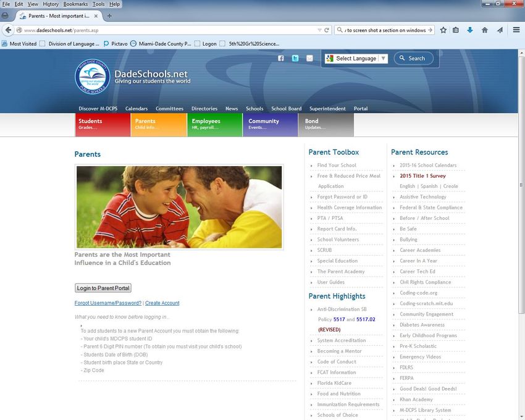Click the Login to Parent Portal button
Screen dimensions: 525x420
pyautogui.click(x=103, y=288)
